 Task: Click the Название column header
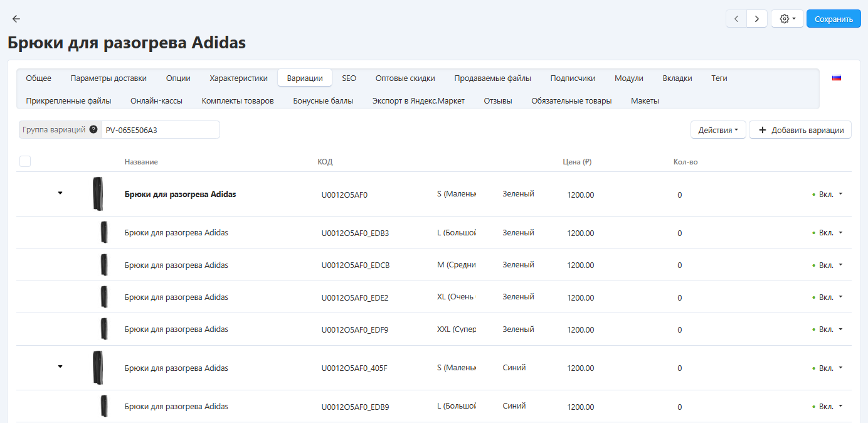141,162
